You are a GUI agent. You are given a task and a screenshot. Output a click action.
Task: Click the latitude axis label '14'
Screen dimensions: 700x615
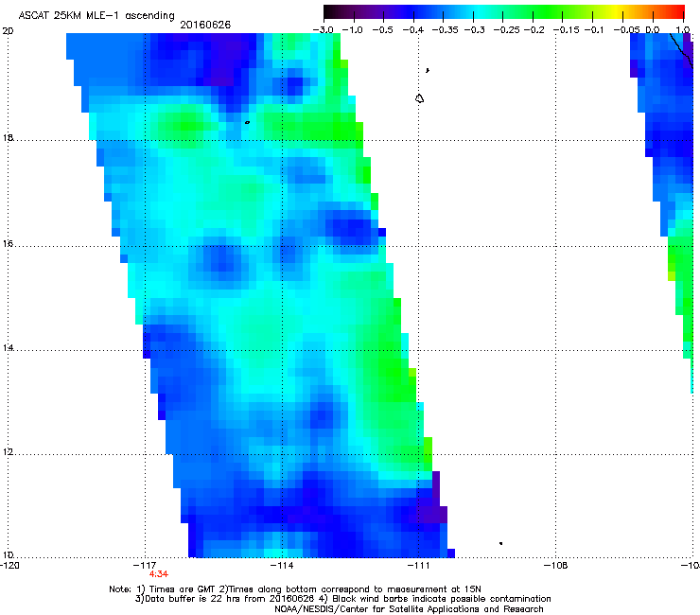click(x=8, y=347)
